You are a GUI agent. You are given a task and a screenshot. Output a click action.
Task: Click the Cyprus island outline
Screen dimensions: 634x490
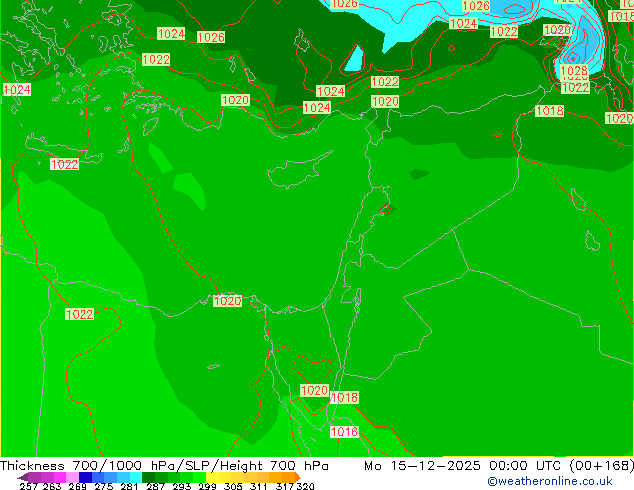(300, 171)
